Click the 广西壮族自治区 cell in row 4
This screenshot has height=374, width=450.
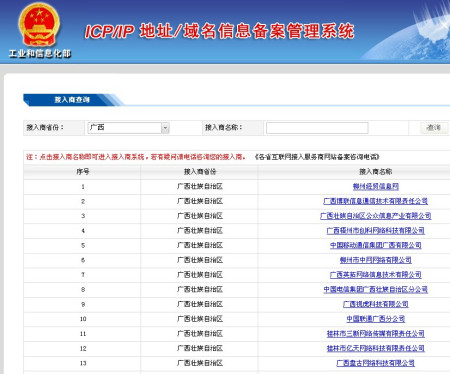[x=200, y=231]
